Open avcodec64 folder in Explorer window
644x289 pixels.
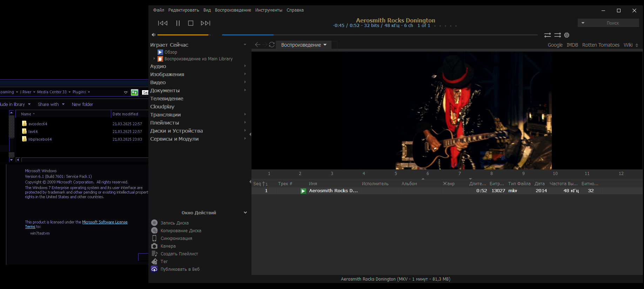pos(38,124)
